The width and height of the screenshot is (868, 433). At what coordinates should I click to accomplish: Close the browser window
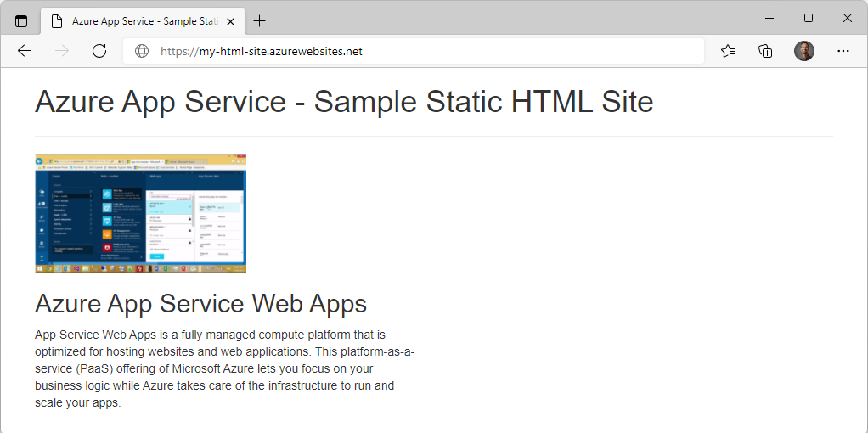coord(847,18)
